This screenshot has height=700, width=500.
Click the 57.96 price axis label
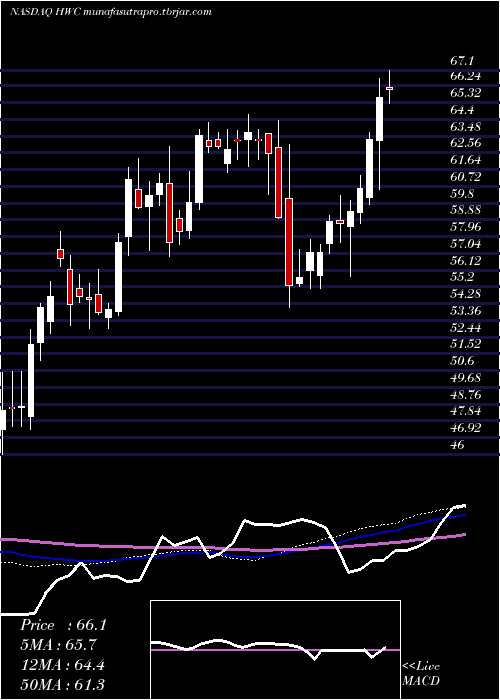pyautogui.click(x=466, y=227)
